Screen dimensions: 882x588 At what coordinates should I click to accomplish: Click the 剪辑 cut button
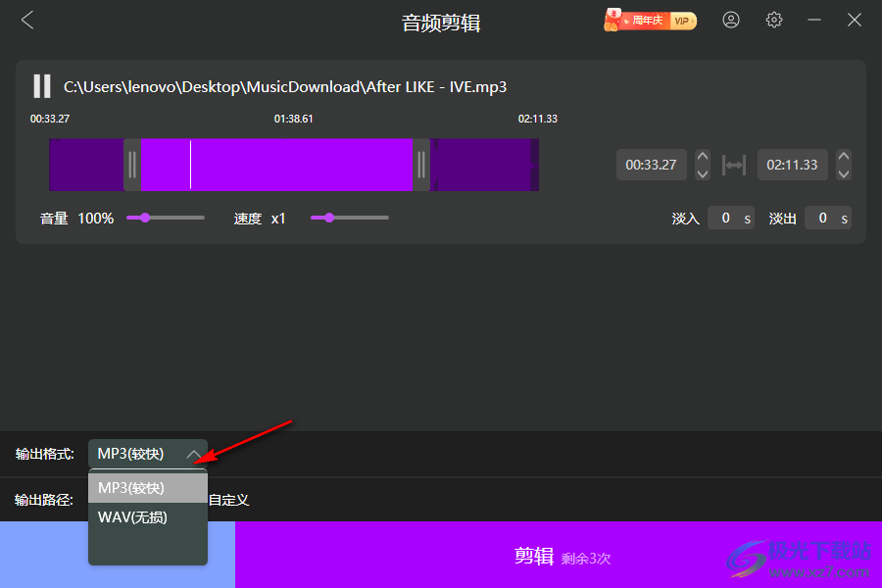coord(534,555)
